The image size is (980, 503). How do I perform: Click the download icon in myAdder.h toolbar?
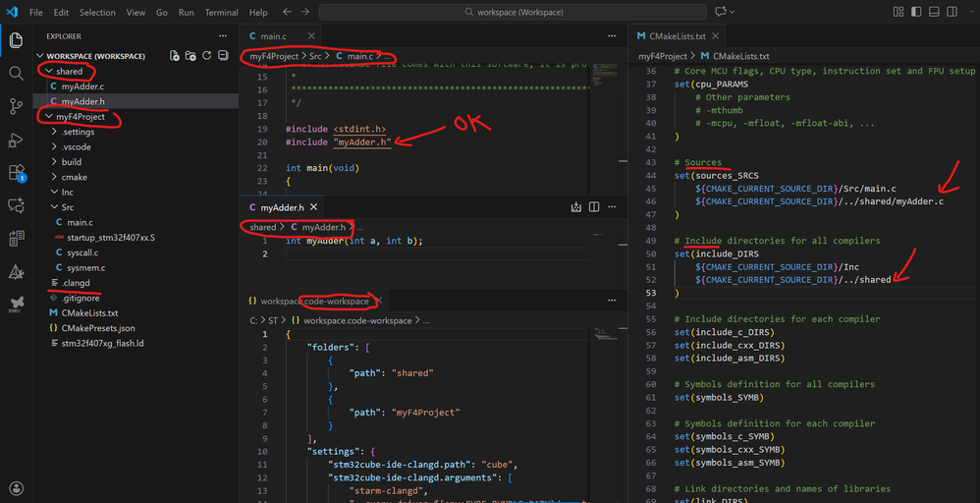(576, 207)
